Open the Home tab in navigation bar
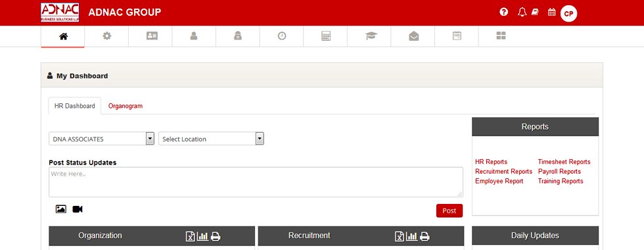 coord(63,37)
